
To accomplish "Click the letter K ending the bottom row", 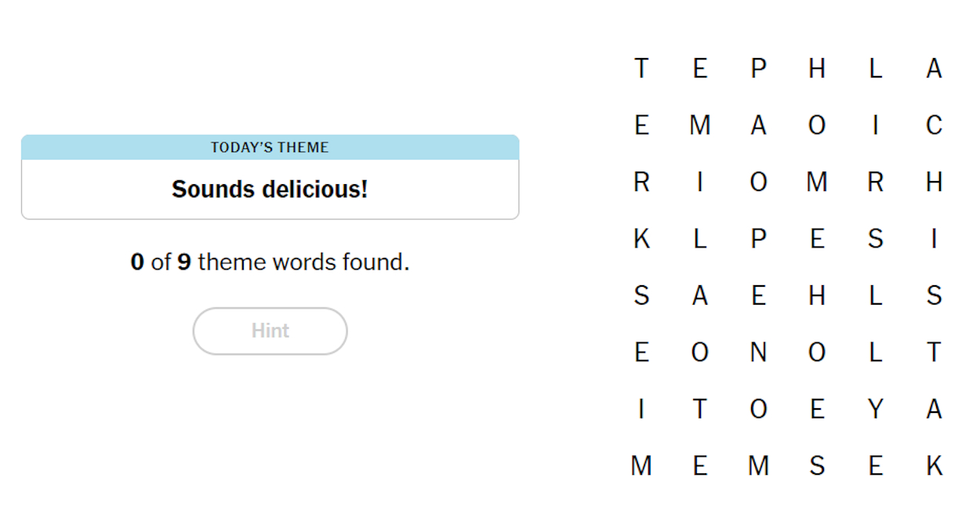I will 935,465.
